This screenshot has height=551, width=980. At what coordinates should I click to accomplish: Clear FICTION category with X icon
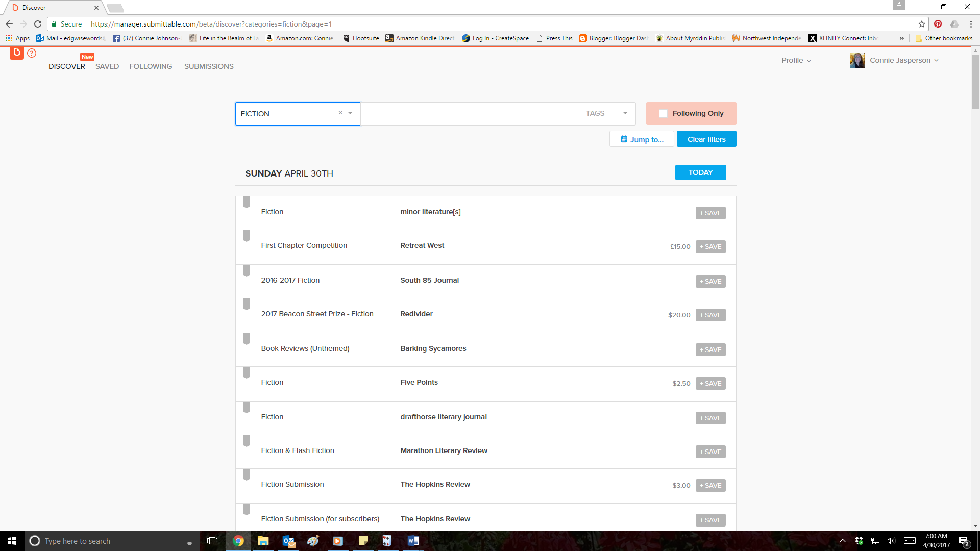point(340,113)
